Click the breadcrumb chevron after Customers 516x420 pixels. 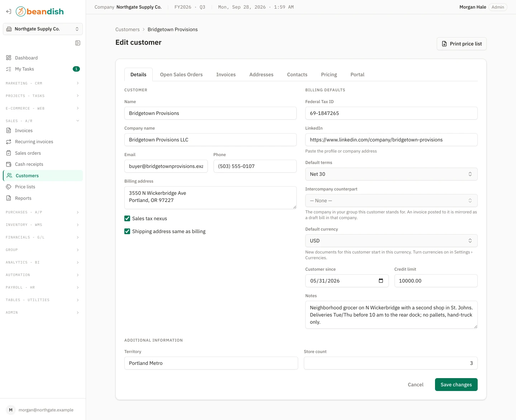(144, 29)
